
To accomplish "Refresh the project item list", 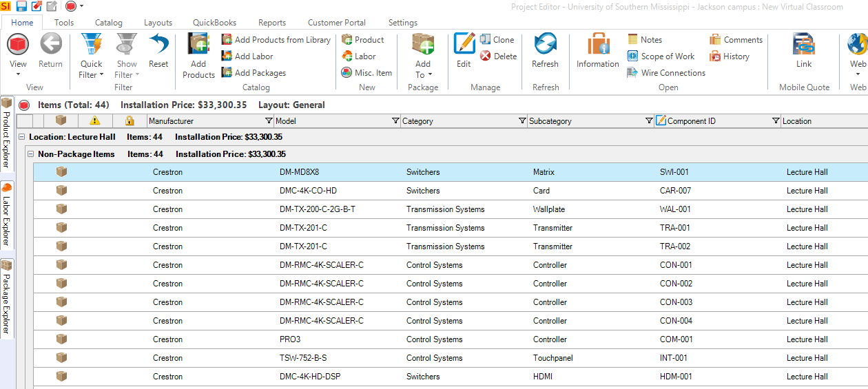I will [545, 52].
